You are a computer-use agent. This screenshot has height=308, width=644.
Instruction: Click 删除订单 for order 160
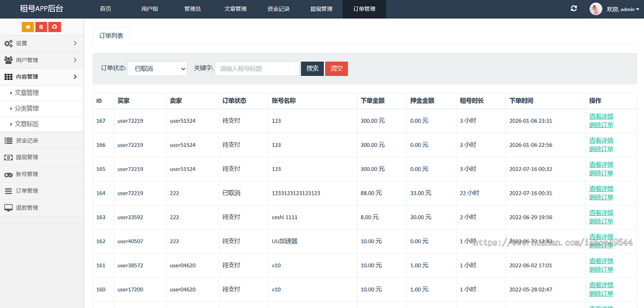[x=601, y=294]
